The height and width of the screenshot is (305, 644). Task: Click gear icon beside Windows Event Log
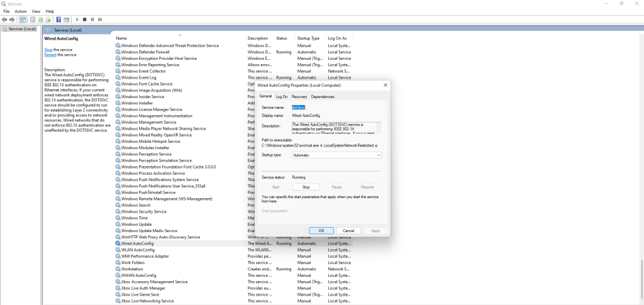tap(118, 77)
